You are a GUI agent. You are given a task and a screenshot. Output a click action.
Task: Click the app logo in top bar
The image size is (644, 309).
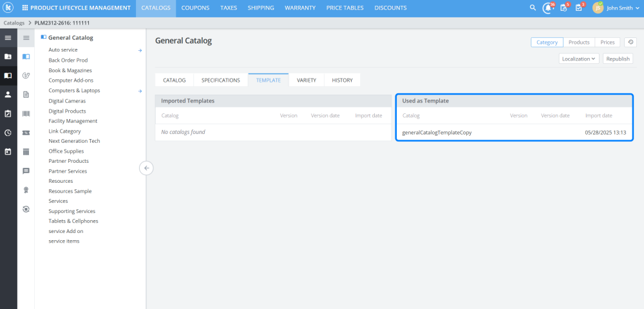(8, 8)
